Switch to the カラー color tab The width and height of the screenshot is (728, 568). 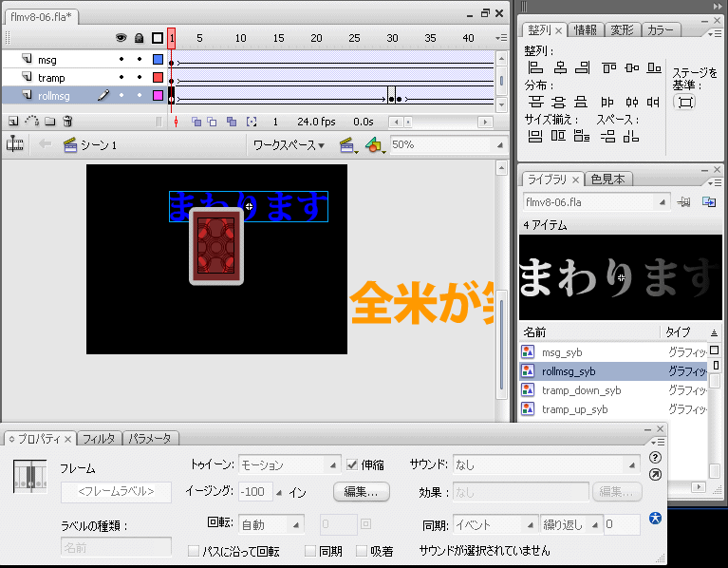tap(661, 30)
